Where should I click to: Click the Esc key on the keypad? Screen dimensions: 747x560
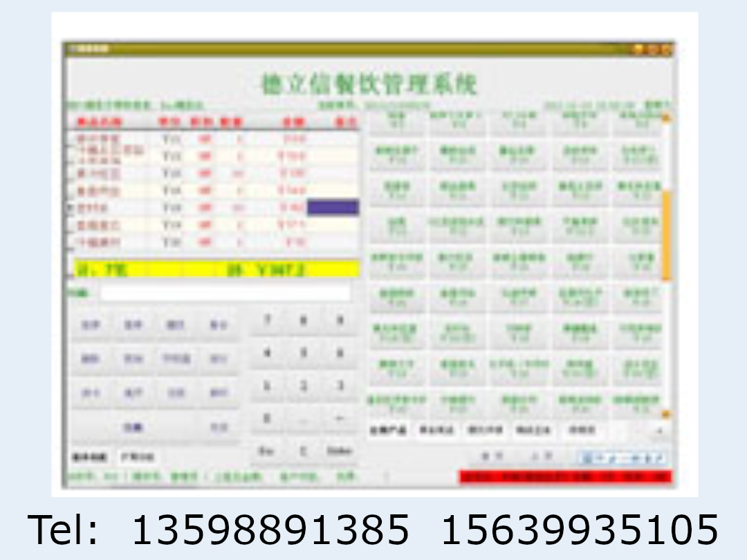pyautogui.click(x=266, y=451)
